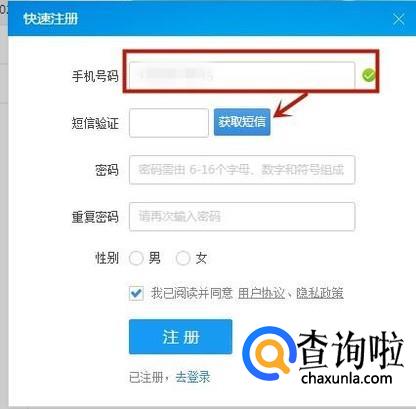Click the 女 text label
Viewport: 416px width, 409px height.
pos(201,258)
